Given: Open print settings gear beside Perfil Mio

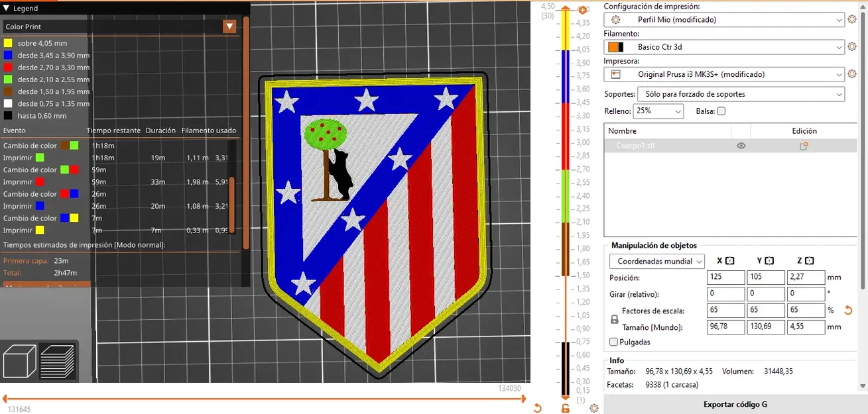Looking at the screenshot, I should (x=852, y=19).
